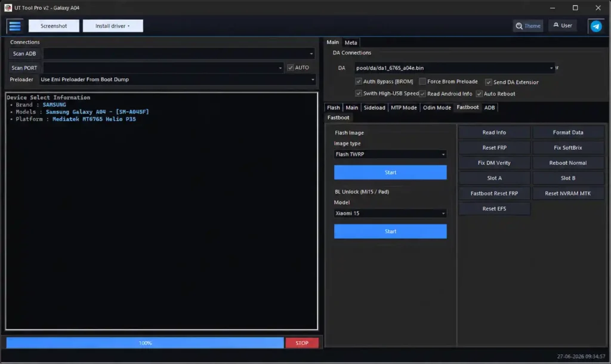Enable Force Brom Preloade checkbox

coord(422,81)
